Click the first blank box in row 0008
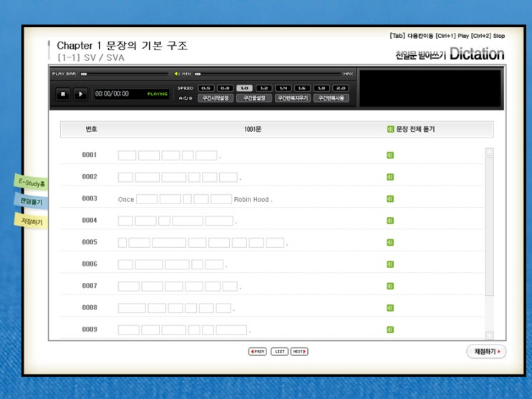Screen dimensions: 532x399 click(132, 308)
